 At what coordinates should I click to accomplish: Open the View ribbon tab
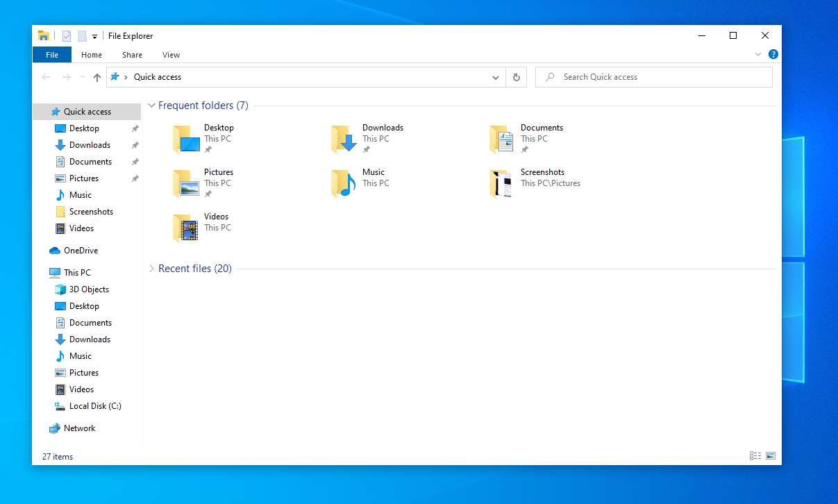tap(171, 54)
